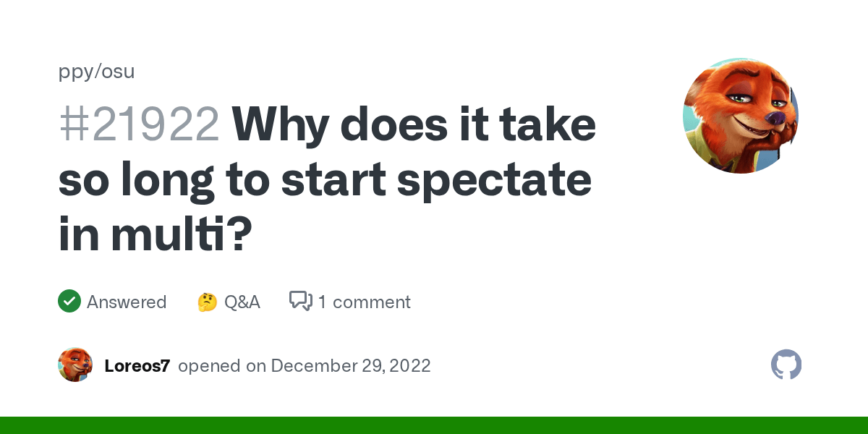
Task: Open the "osu" repository name
Action: (x=117, y=72)
